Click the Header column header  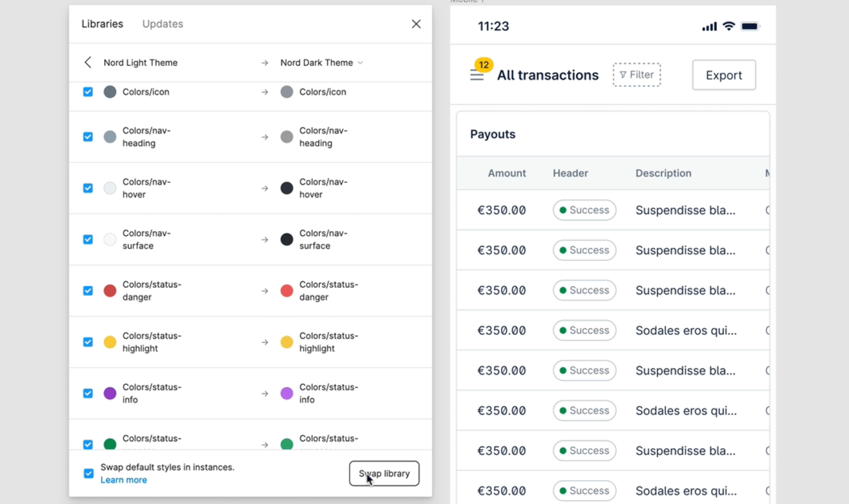point(570,173)
